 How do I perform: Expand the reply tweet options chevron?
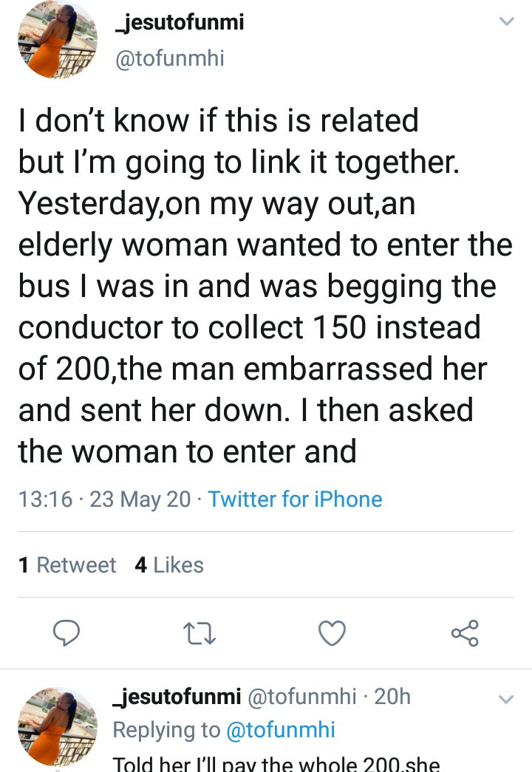tap(506, 699)
